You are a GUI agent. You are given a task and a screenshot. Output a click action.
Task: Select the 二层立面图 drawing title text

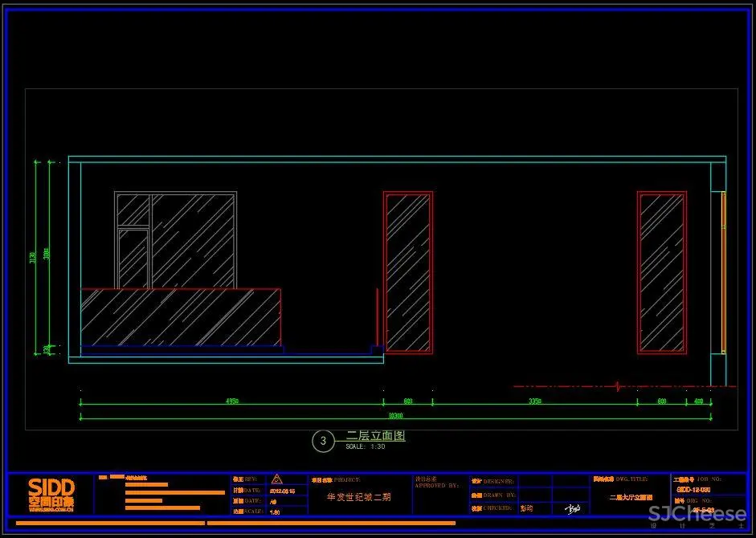pyautogui.click(x=375, y=435)
